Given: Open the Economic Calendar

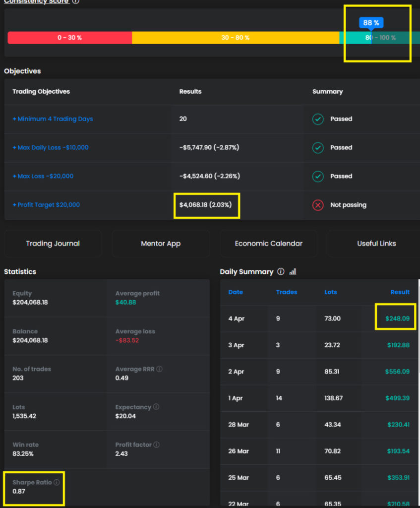Looking at the screenshot, I should (x=268, y=244).
